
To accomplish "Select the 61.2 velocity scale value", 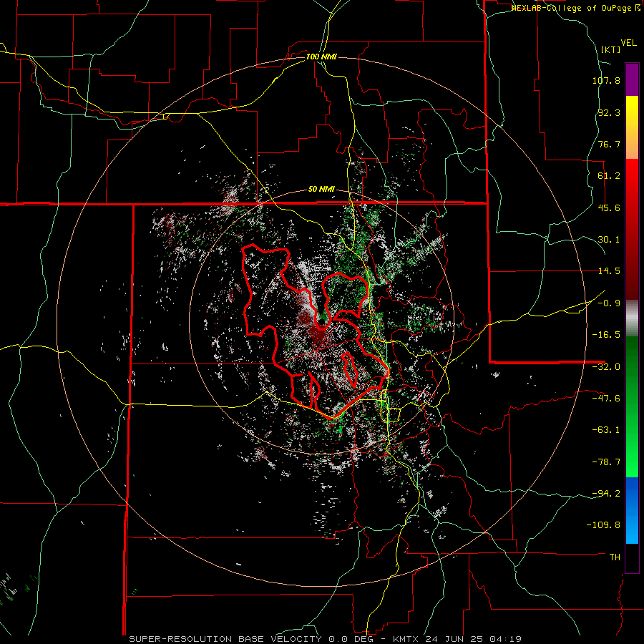I will (x=609, y=176).
